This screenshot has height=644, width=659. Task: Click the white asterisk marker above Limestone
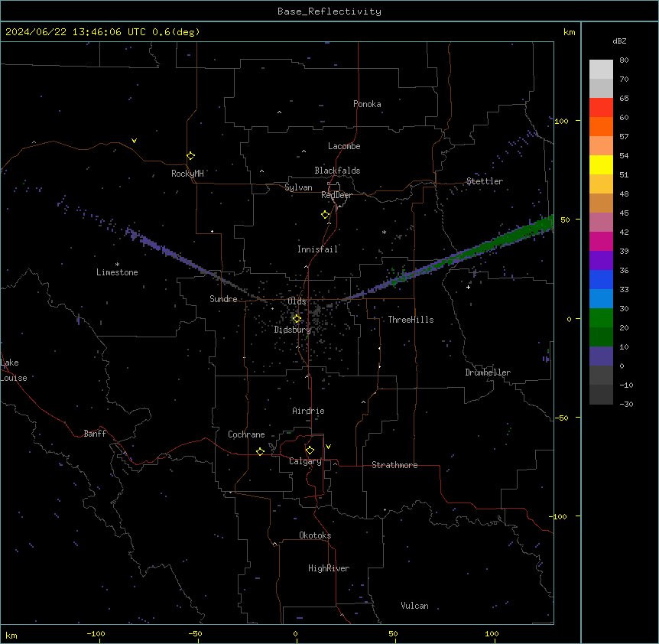click(117, 265)
